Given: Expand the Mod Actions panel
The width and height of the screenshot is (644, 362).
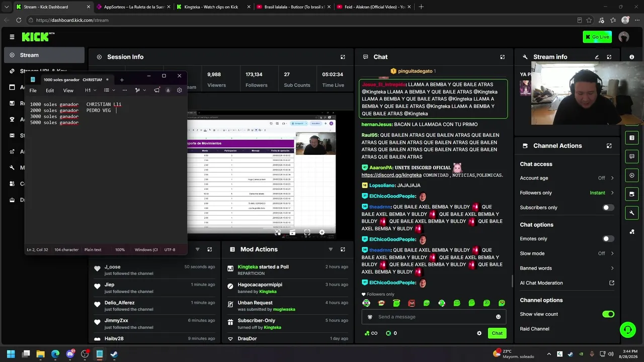Looking at the screenshot, I should 343,249.
